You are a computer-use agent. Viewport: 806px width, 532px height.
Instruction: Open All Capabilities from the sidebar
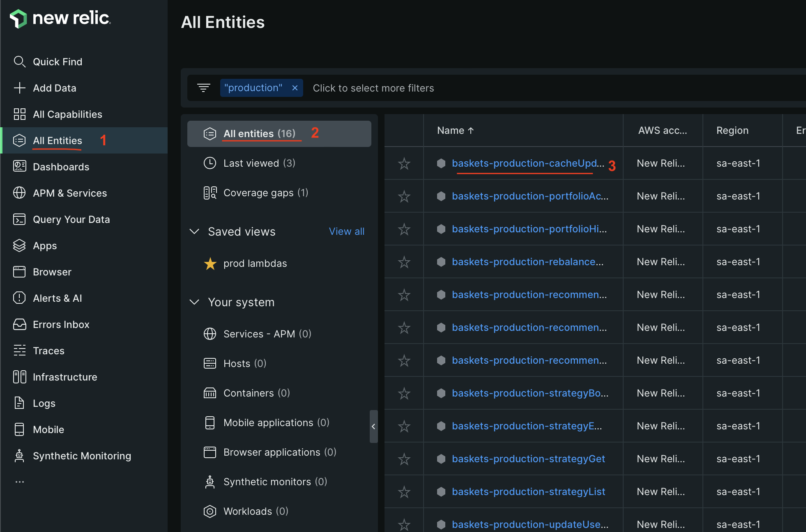point(67,114)
